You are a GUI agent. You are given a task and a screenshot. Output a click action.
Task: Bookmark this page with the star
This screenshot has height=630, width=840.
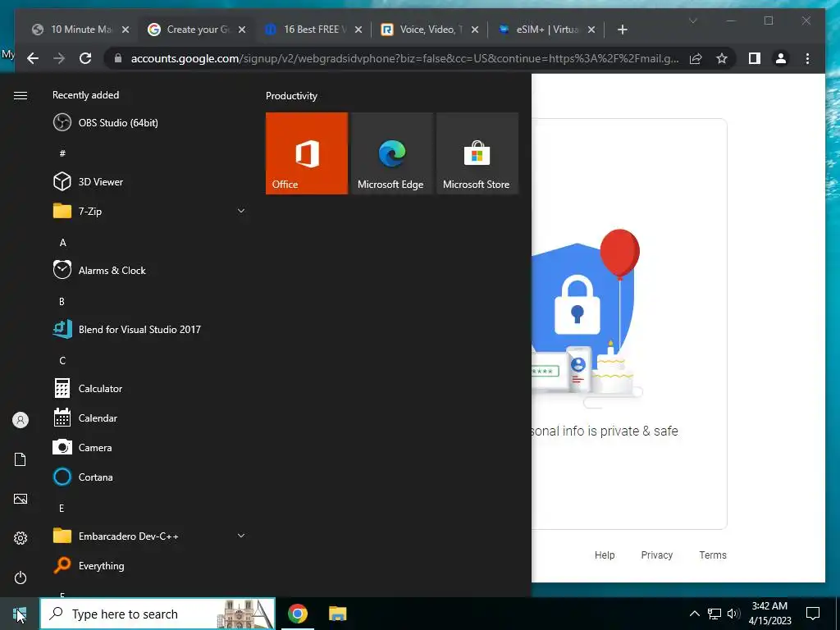tap(722, 58)
